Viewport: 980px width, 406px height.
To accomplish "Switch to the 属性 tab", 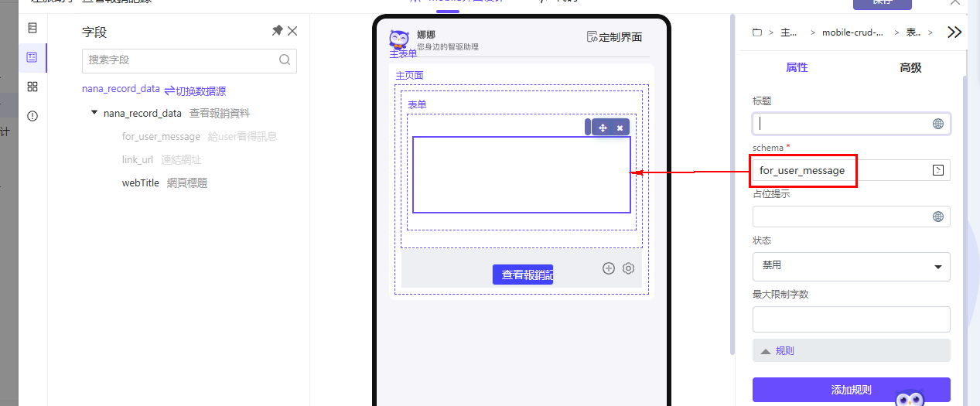I will tap(797, 67).
